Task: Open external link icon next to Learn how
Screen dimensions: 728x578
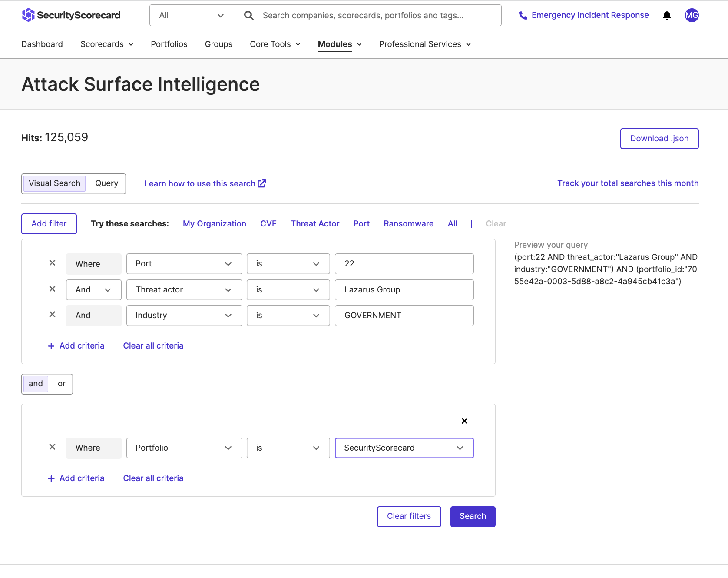Action: [262, 183]
